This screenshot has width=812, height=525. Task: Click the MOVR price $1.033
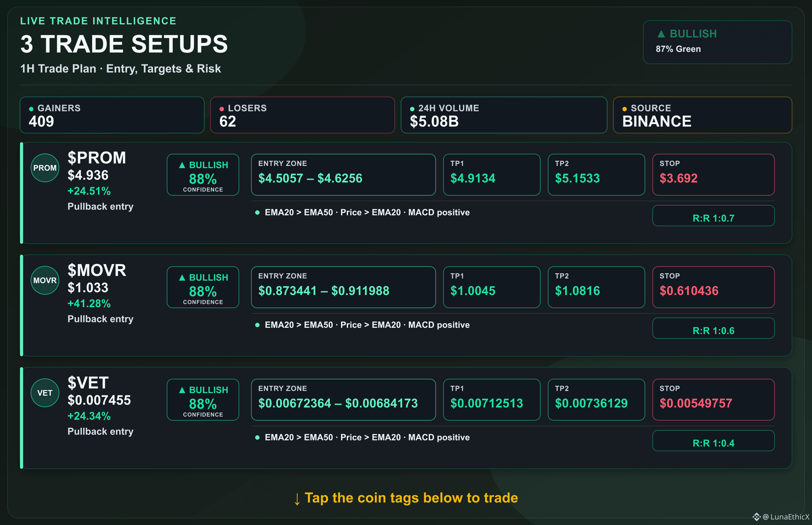(88, 288)
